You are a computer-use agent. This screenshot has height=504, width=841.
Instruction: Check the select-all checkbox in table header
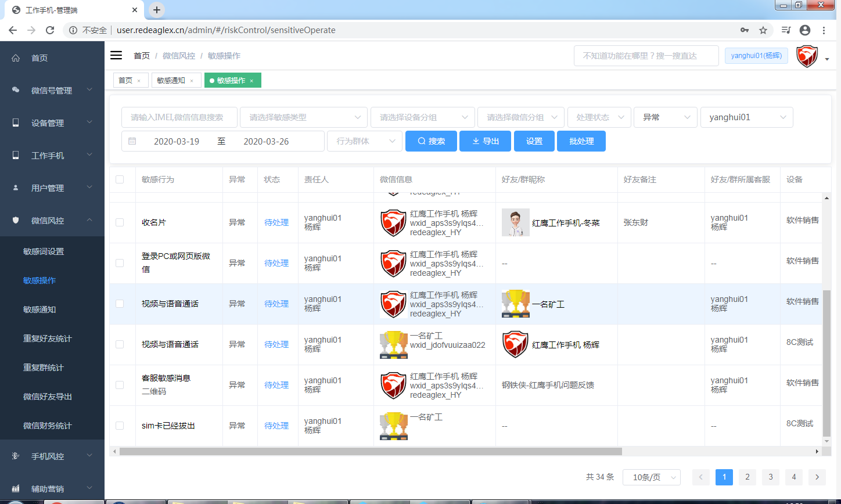(120, 179)
